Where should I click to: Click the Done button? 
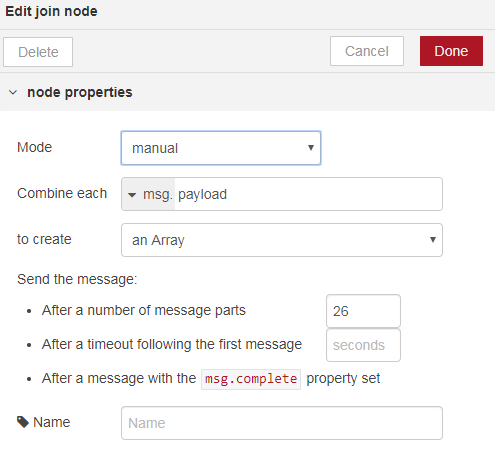tap(451, 51)
